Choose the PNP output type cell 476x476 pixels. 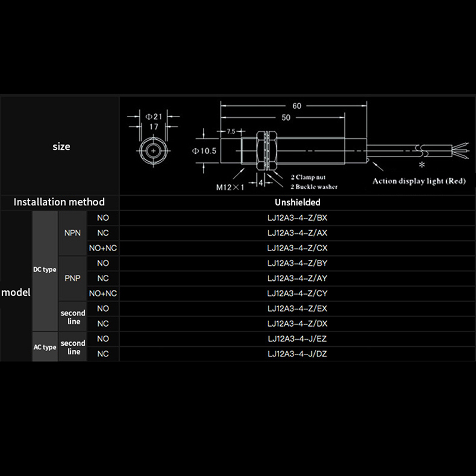[73, 278]
